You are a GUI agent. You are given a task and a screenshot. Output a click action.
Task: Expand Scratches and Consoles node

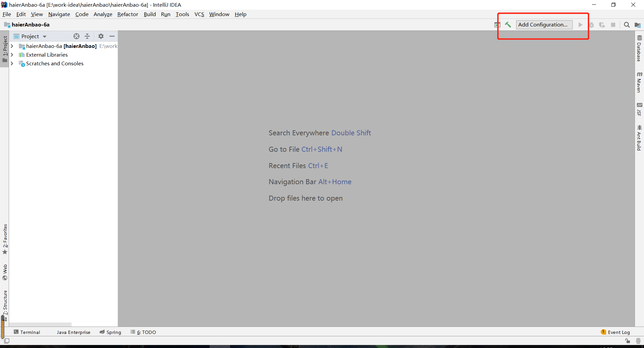click(x=12, y=63)
